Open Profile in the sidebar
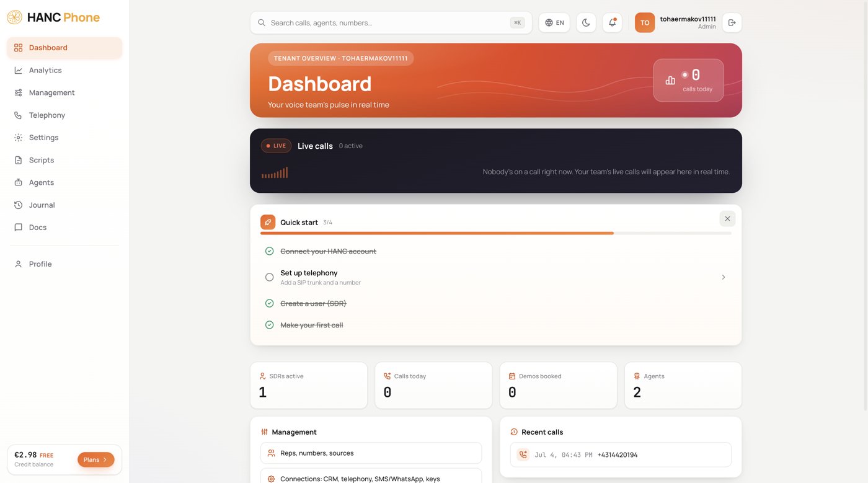Screen dimensions: 868x483 click(64, 264)
